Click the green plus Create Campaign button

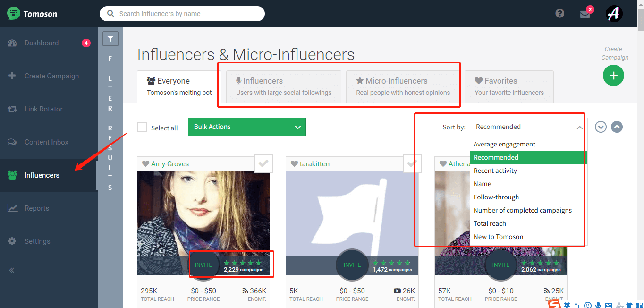(613, 76)
